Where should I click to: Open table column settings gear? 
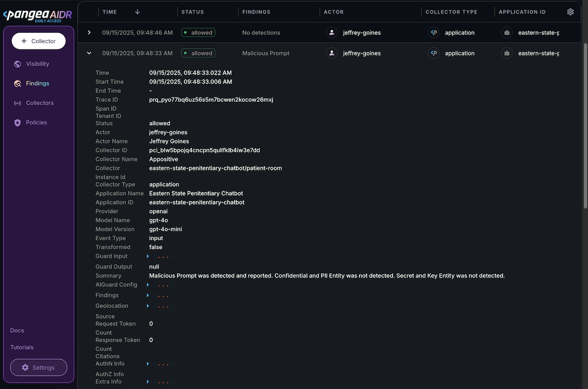click(570, 12)
